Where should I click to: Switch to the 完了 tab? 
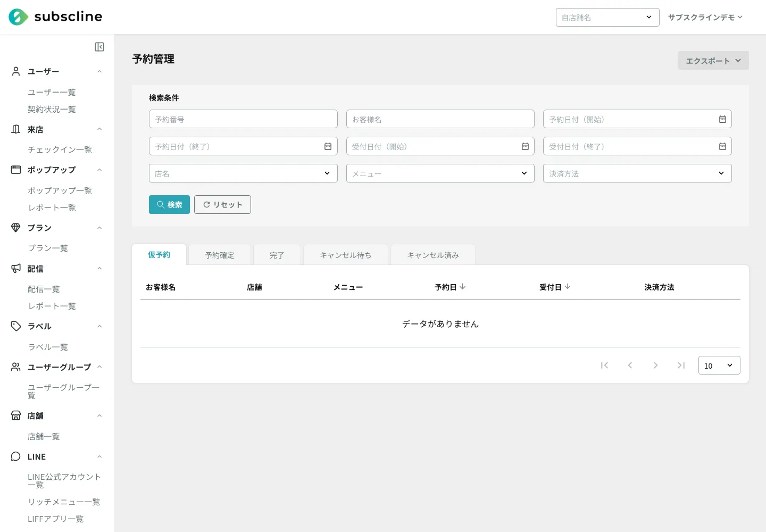(277, 255)
